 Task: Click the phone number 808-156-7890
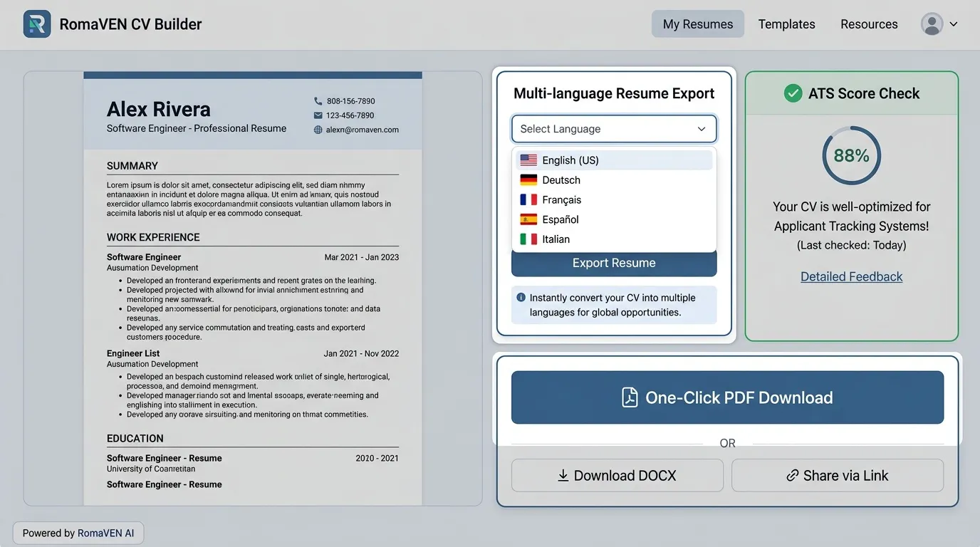[x=350, y=101]
